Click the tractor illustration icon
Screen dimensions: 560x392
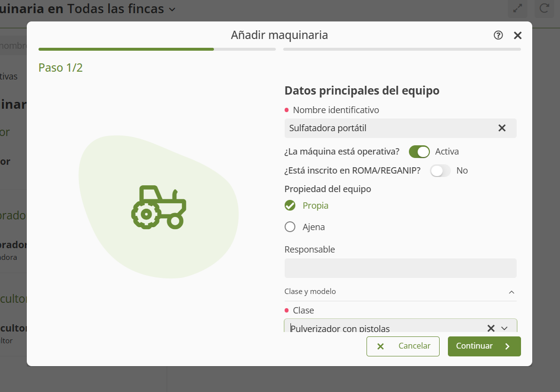[158, 207]
